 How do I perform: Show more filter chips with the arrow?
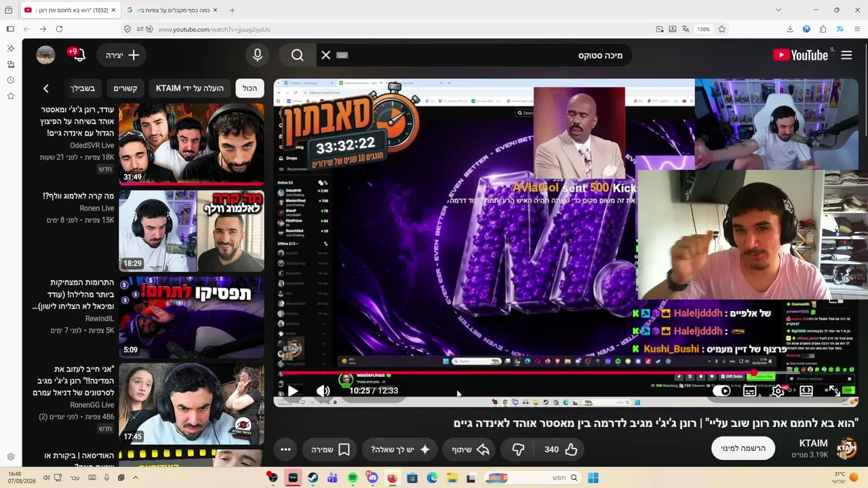coord(45,88)
